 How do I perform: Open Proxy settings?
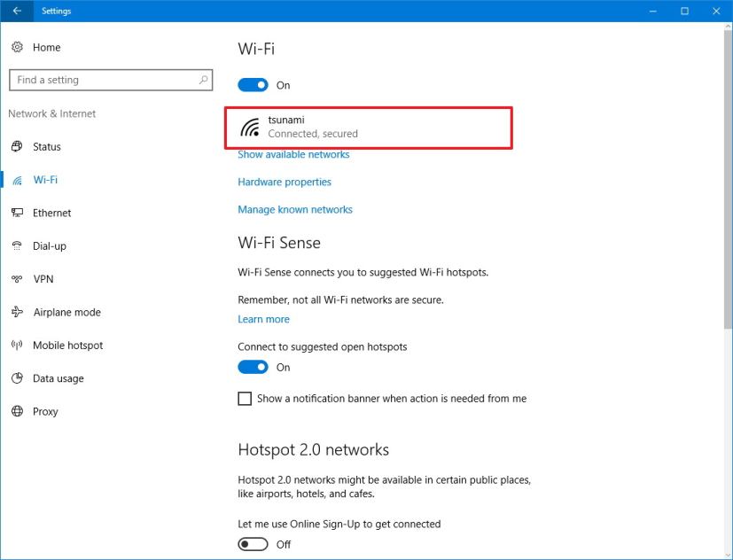click(45, 411)
